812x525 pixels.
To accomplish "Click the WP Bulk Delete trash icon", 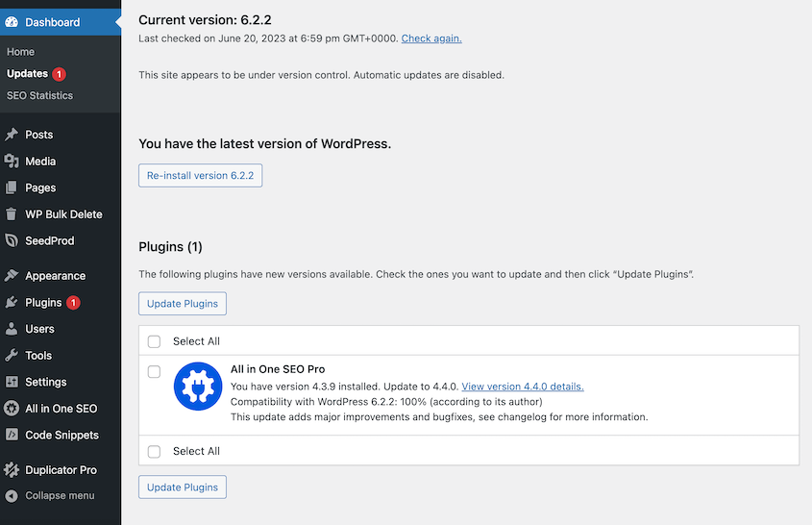I will click(12, 214).
